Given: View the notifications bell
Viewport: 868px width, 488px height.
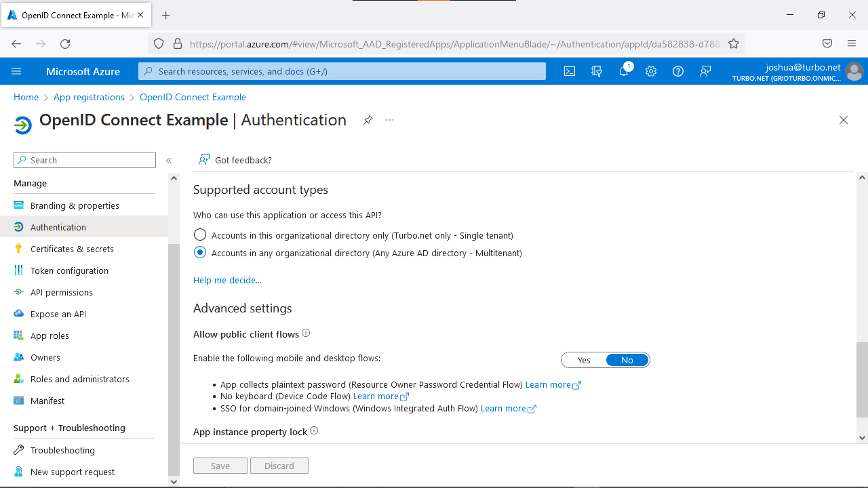Looking at the screenshot, I should click(624, 70).
